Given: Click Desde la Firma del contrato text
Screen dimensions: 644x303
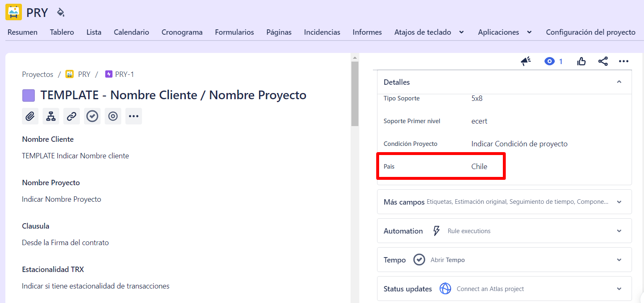Looking at the screenshot, I should click(65, 243).
